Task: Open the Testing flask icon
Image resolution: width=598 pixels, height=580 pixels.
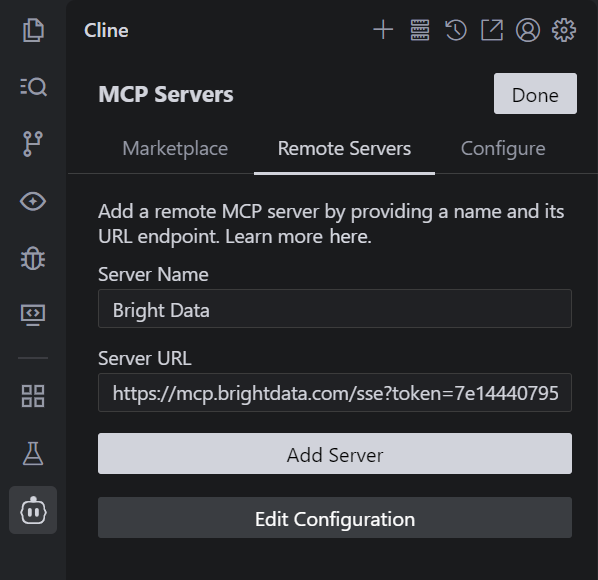Action: pyautogui.click(x=33, y=453)
